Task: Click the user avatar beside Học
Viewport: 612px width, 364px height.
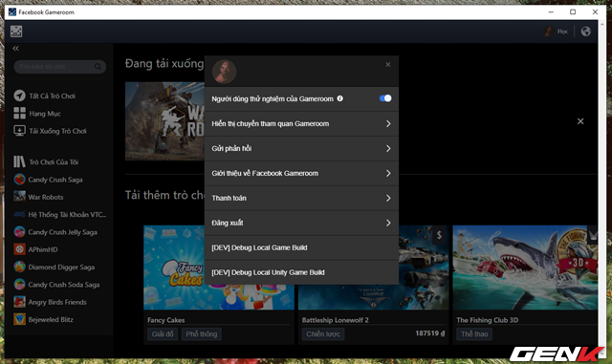Action: [549, 32]
